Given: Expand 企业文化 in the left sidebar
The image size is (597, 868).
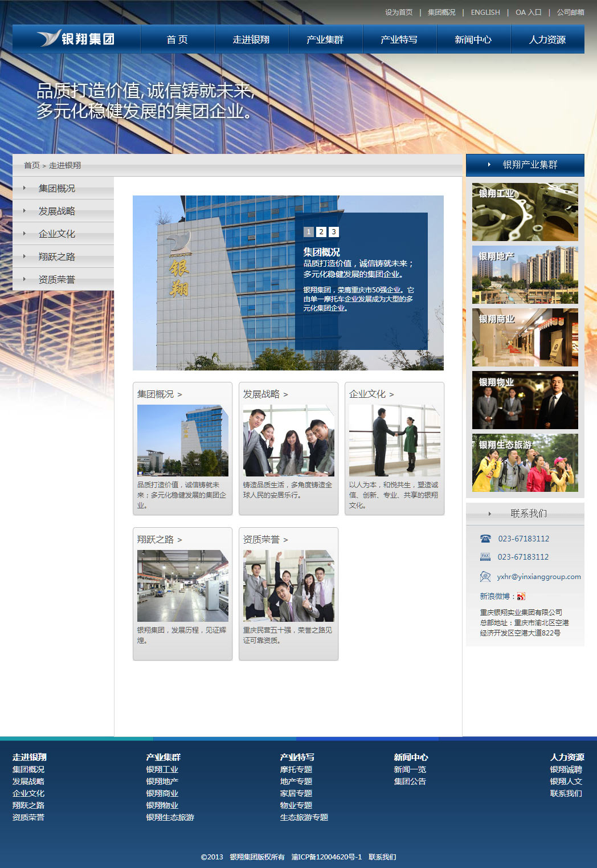Looking at the screenshot, I should pyautogui.click(x=63, y=234).
